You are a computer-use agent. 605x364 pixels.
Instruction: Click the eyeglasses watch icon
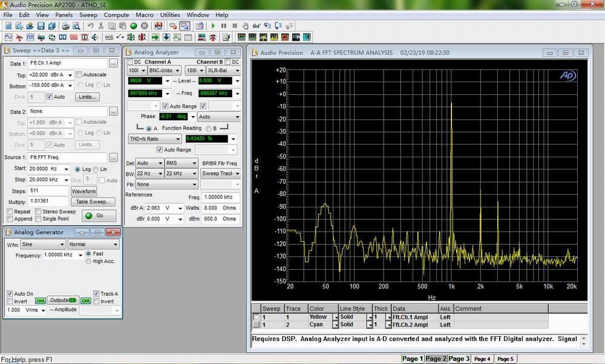(x=256, y=26)
